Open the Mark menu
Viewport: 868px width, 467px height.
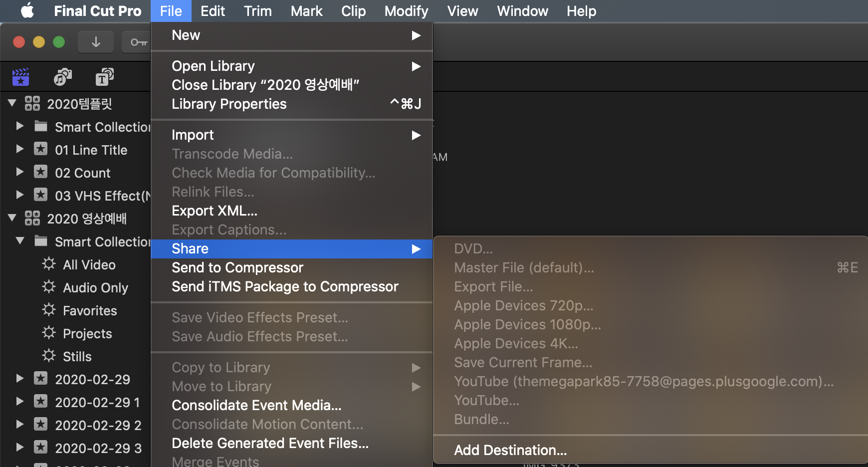[307, 11]
